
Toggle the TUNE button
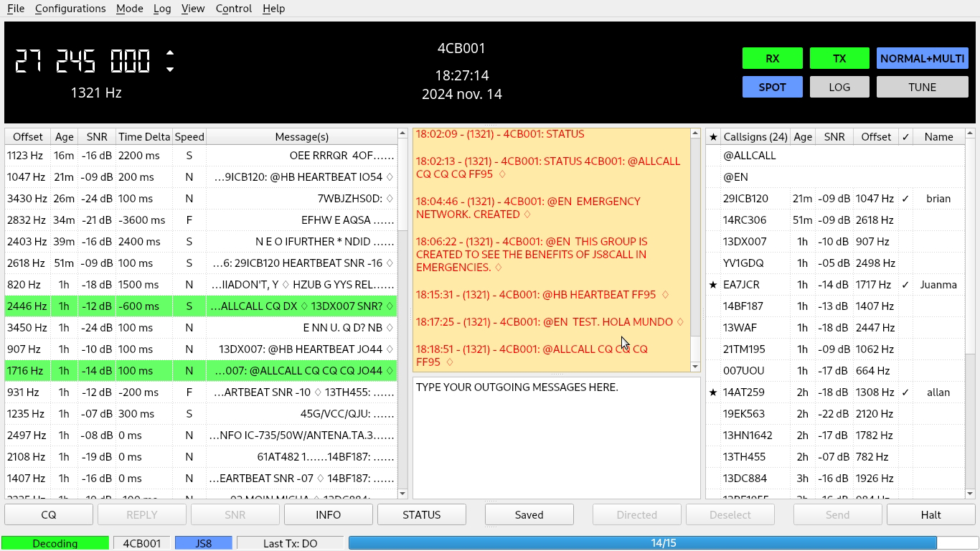(x=922, y=87)
